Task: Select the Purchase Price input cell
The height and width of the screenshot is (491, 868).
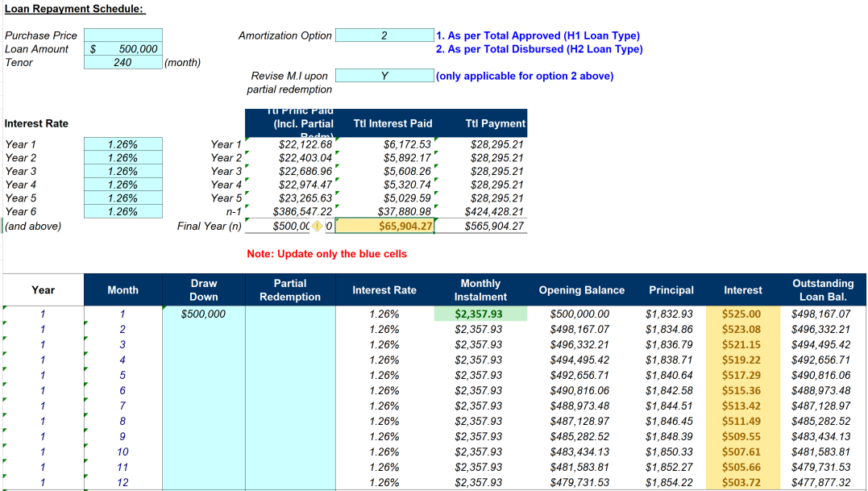Action: point(123,35)
